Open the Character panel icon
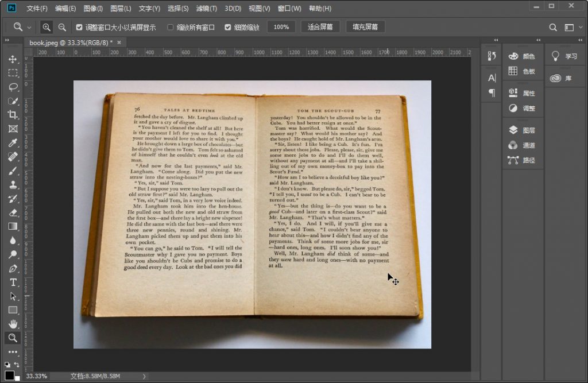The image size is (588, 383). [492, 78]
